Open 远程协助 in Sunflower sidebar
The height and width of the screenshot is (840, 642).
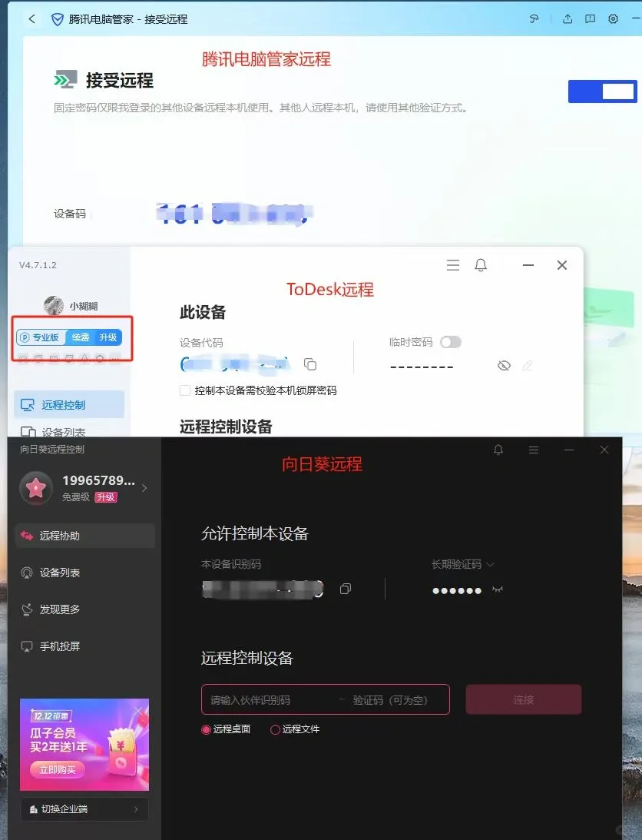point(84,536)
